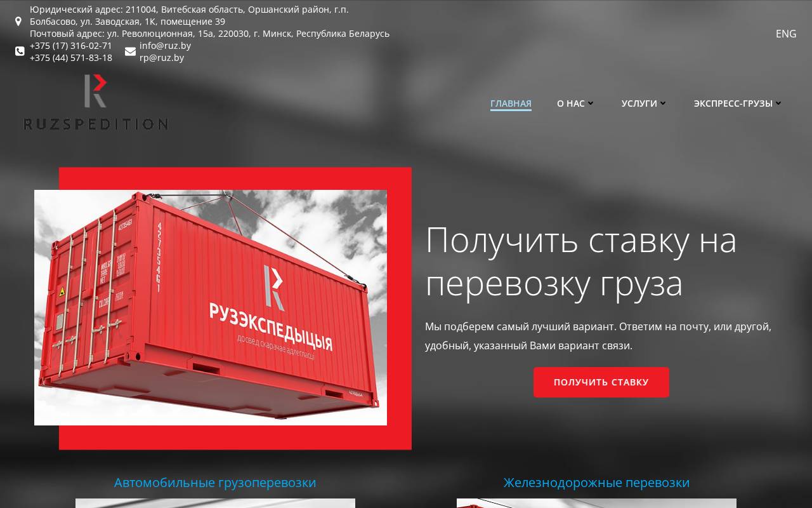Expand the ЭКСПРЕСС-ГРУЗЫ dropdown chevron
This screenshot has height=508, width=812.
(778, 103)
